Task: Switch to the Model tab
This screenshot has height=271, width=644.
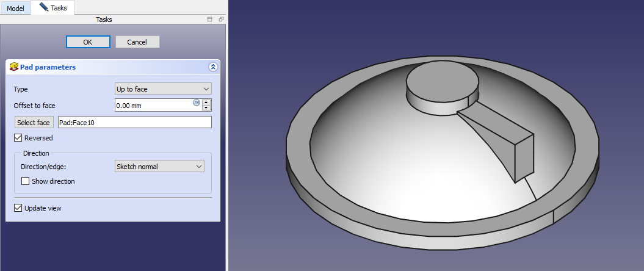Action: coord(15,7)
